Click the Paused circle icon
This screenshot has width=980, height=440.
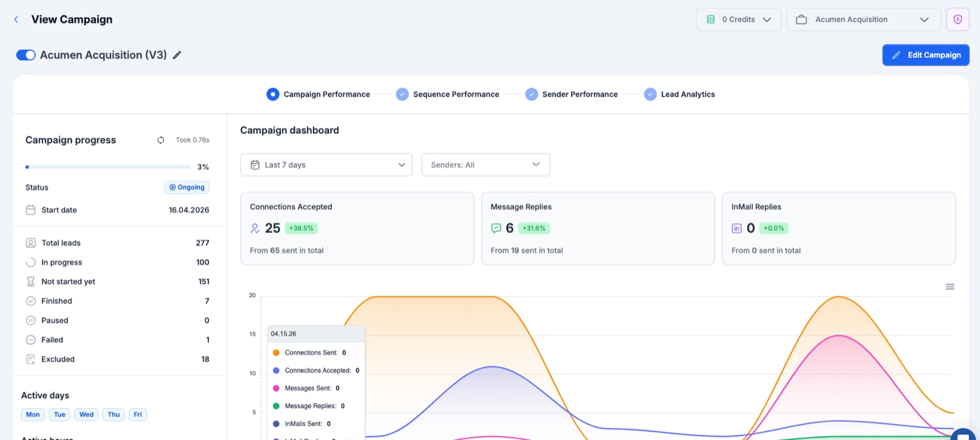pyautogui.click(x=31, y=321)
